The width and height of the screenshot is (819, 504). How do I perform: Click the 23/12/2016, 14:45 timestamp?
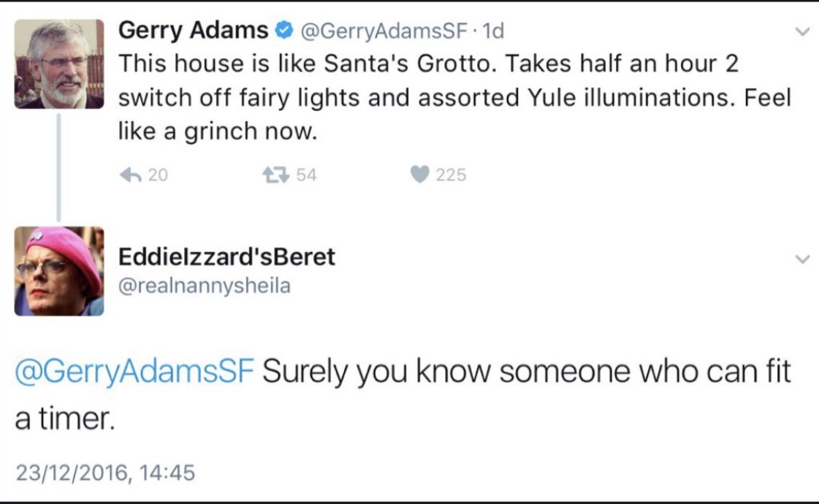click(105, 473)
